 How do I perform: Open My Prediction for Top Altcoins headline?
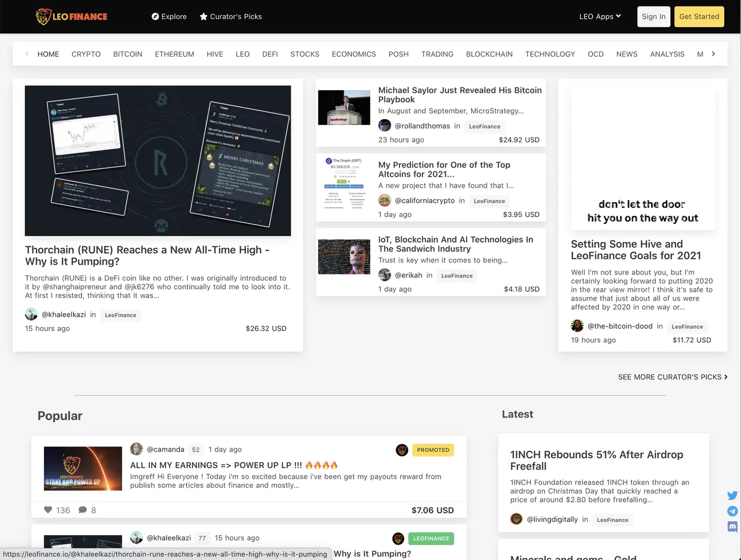point(444,170)
